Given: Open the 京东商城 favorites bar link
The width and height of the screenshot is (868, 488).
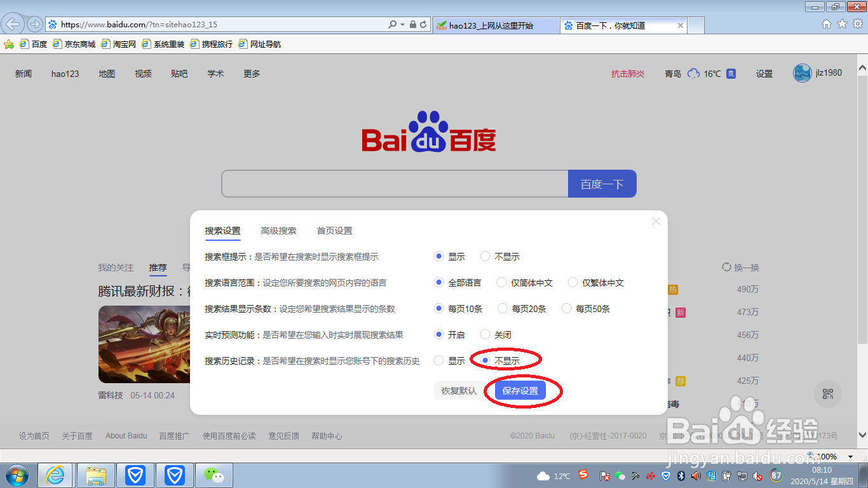Looking at the screenshot, I should tap(74, 44).
